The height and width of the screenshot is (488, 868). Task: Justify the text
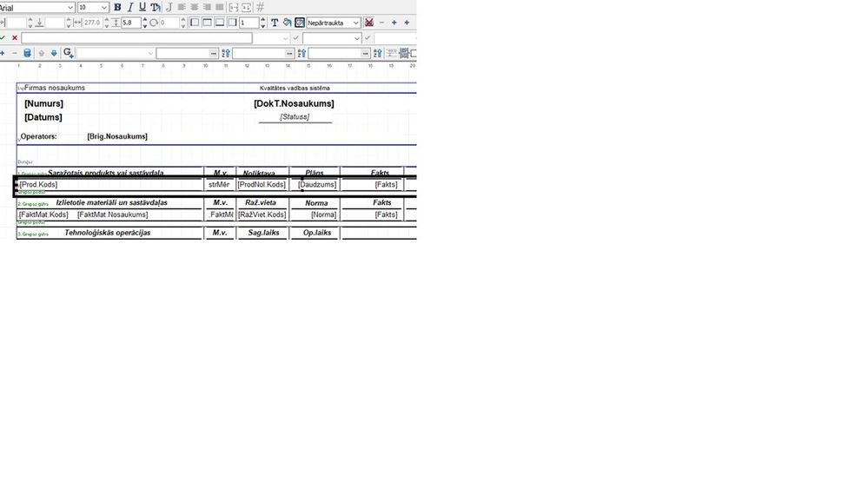[220, 7]
